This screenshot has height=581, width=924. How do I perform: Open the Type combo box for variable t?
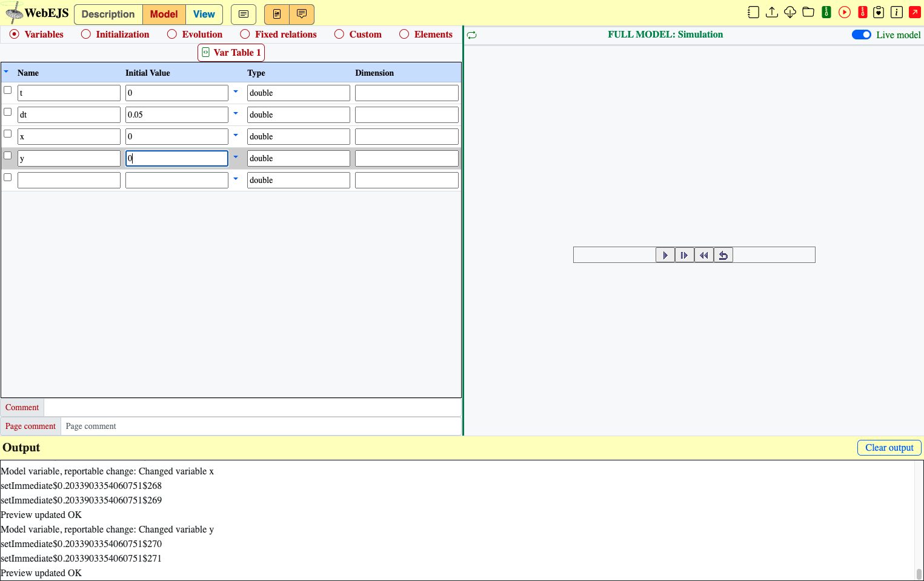point(299,93)
